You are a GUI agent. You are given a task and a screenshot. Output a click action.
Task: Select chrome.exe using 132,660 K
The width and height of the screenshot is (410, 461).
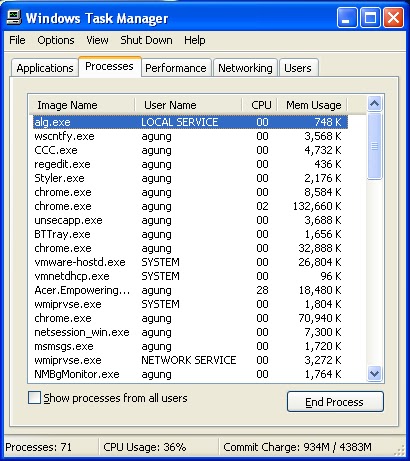[190, 206]
